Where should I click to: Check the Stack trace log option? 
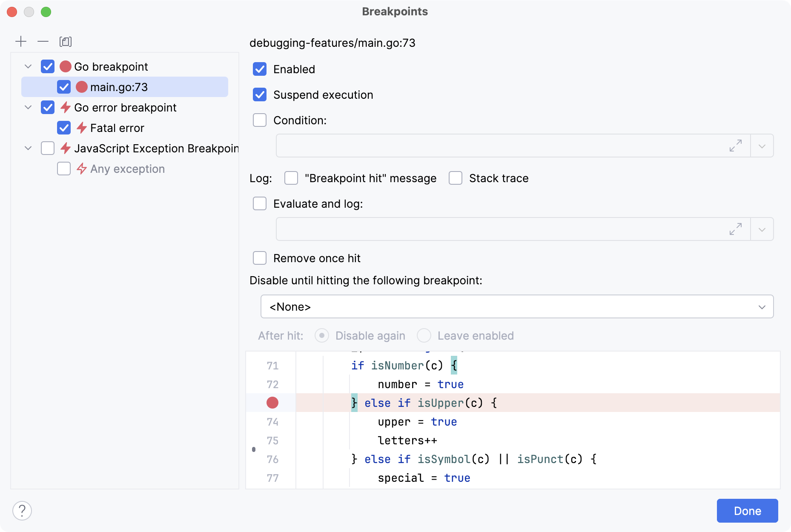click(x=456, y=178)
